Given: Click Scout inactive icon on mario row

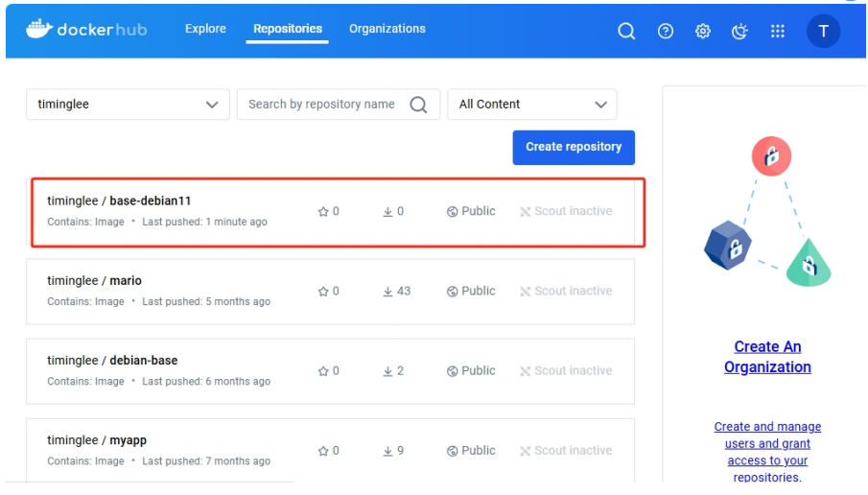Looking at the screenshot, I should (x=525, y=292).
